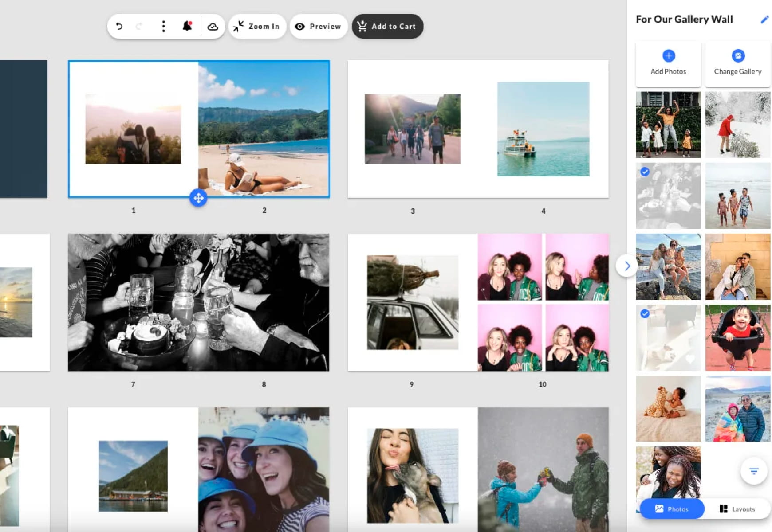Click the Preview button
Image resolution: width=772 pixels, height=532 pixels.
point(318,27)
